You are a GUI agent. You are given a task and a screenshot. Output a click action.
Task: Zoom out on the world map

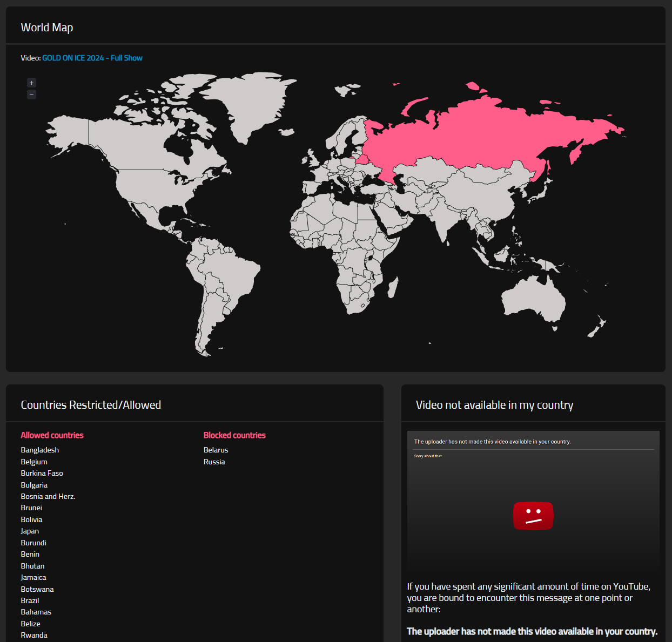click(31, 94)
